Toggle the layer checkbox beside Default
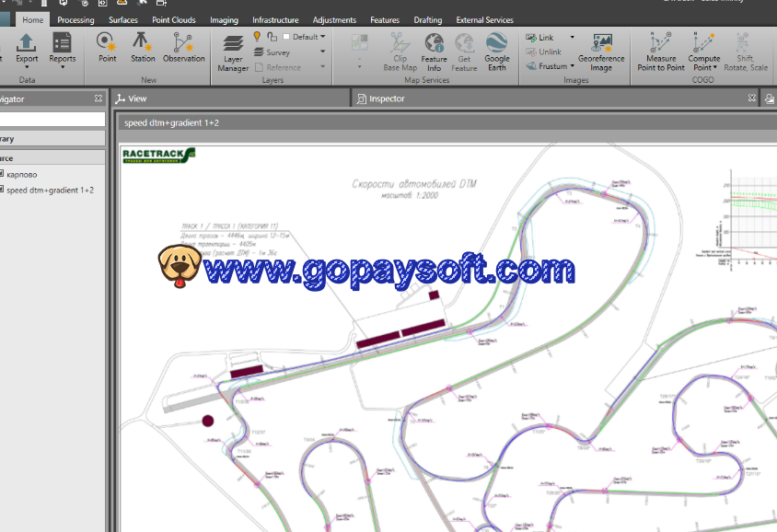This screenshot has height=532, width=777. point(286,37)
